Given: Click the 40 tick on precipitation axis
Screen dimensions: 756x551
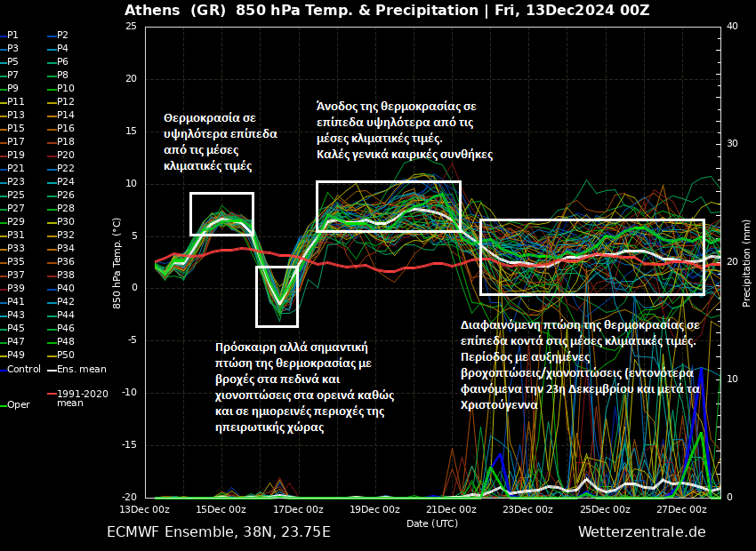Looking at the screenshot, I should tap(732, 26).
